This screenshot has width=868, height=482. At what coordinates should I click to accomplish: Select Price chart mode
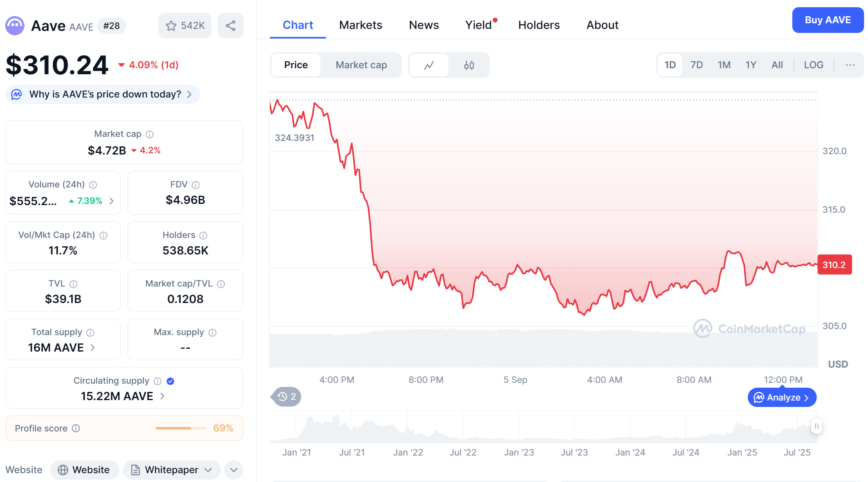[x=296, y=65]
